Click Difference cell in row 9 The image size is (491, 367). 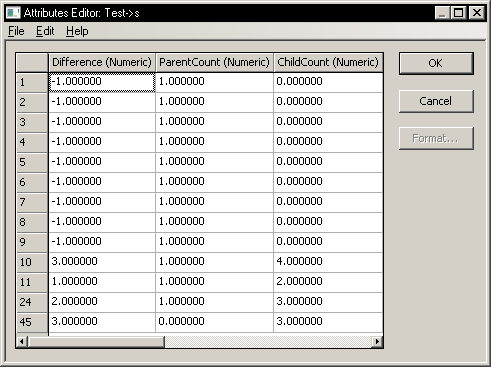(x=102, y=242)
